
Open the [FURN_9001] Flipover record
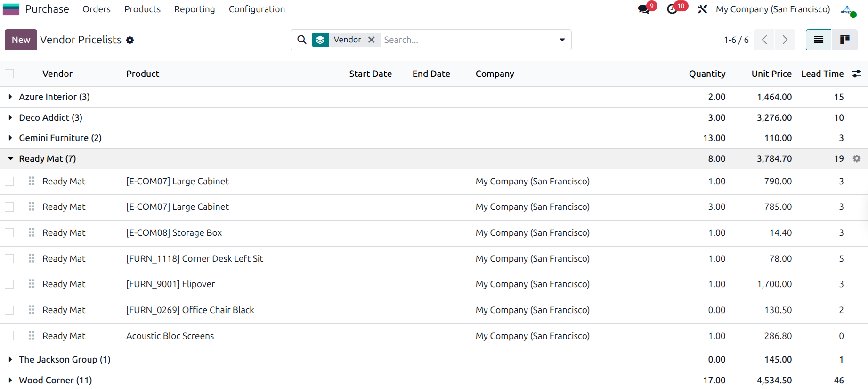170,284
